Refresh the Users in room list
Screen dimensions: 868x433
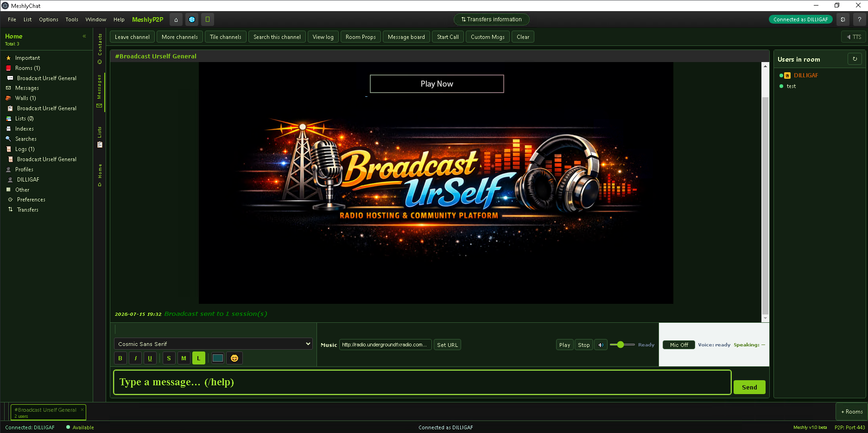(855, 59)
